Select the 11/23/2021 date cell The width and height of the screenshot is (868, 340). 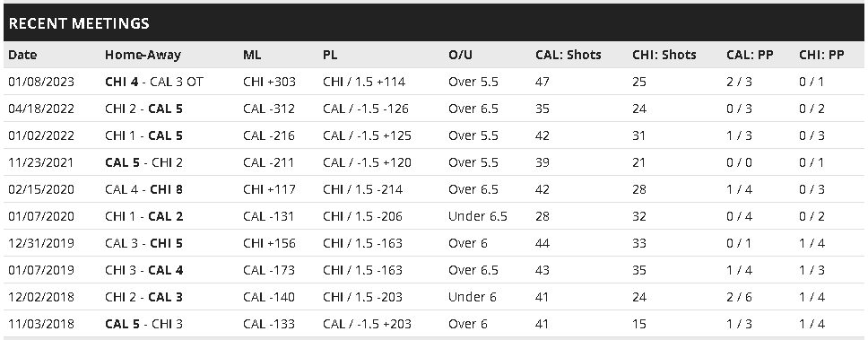coord(41,162)
